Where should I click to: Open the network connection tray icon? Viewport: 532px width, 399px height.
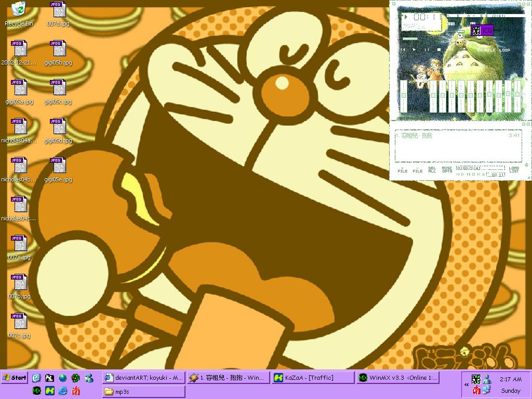pos(486,390)
